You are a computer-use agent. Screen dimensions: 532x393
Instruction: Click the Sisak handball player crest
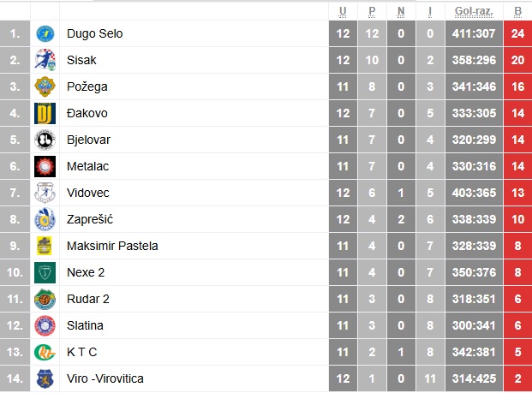(x=45, y=60)
